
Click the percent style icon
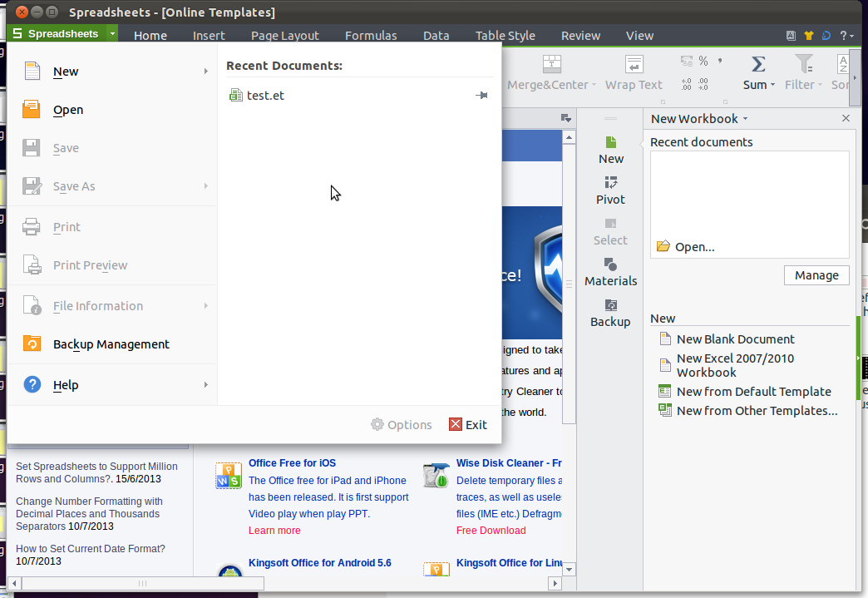[x=703, y=61]
